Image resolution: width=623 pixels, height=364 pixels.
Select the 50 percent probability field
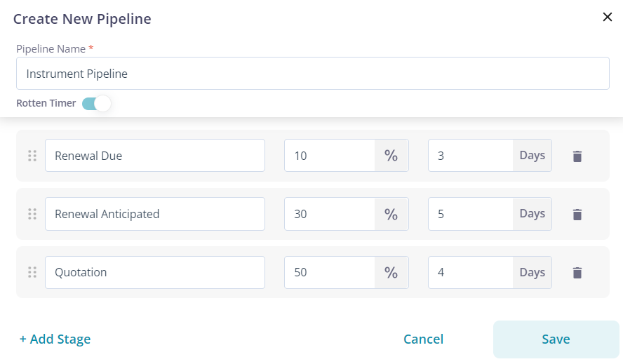329,272
